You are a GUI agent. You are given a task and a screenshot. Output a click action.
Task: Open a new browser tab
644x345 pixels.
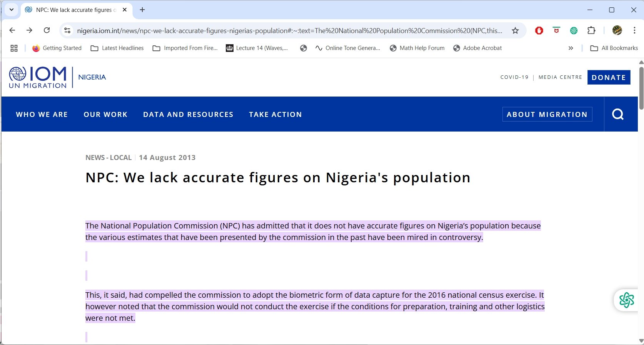pyautogui.click(x=142, y=10)
